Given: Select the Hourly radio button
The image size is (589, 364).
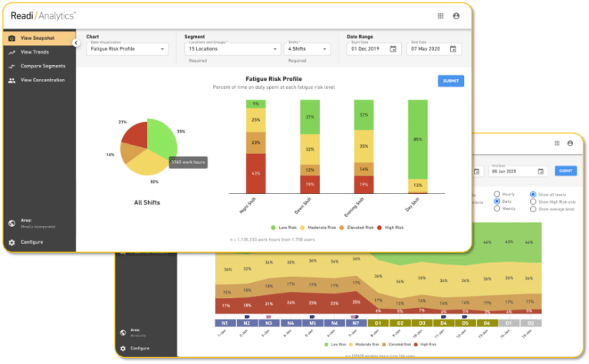Looking at the screenshot, I should pos(497,194).
